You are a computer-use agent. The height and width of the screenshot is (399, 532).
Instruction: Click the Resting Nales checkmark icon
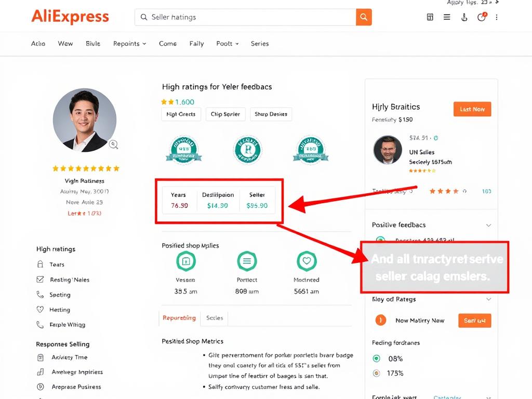[x=40, y=279]
